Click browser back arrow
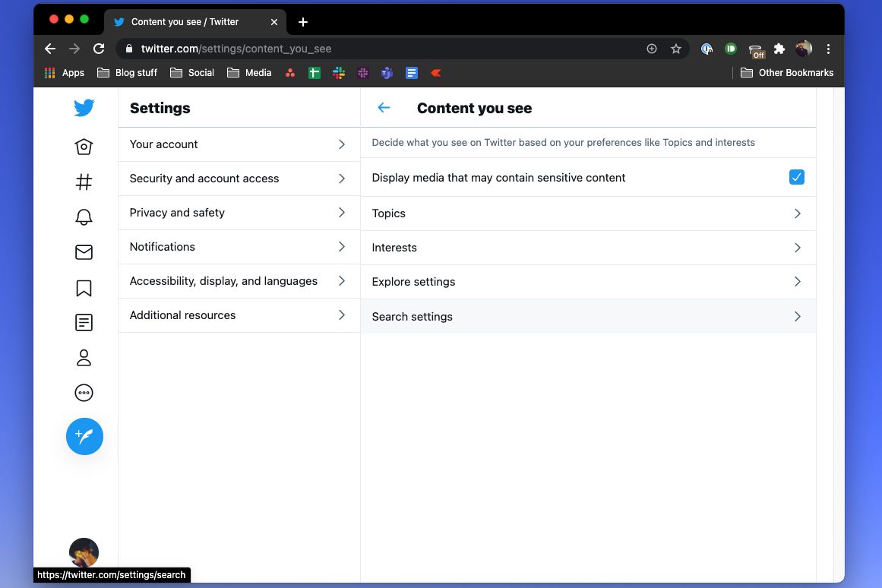Viewport: 882px width, 588px height. [50, 49]
